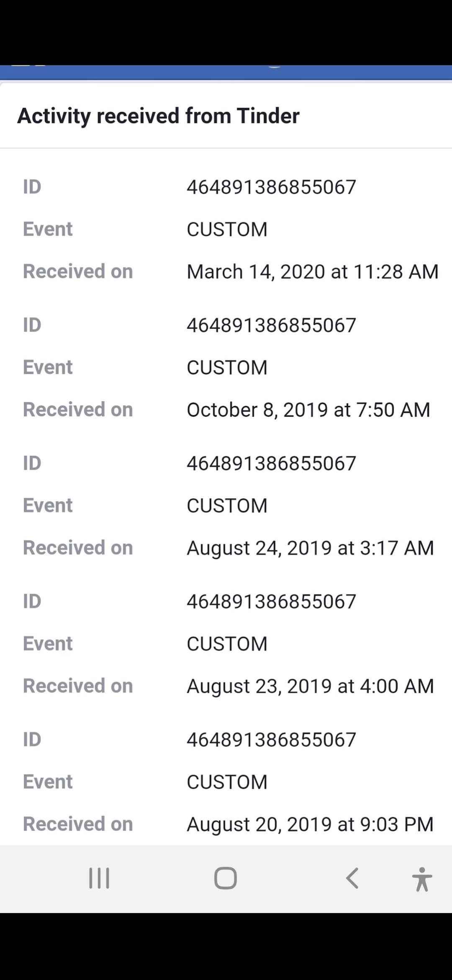Tap the August 24, 2019 at 3:17 AM timestamp
Image resolution: width=452 pixels, height=980 pixels.
click(310, 548)
